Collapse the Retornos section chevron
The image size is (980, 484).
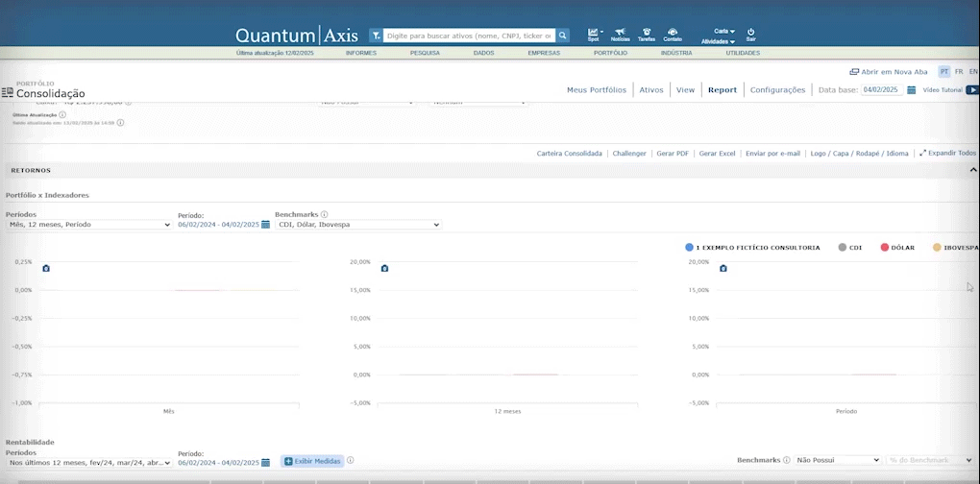tap(972, 170)
